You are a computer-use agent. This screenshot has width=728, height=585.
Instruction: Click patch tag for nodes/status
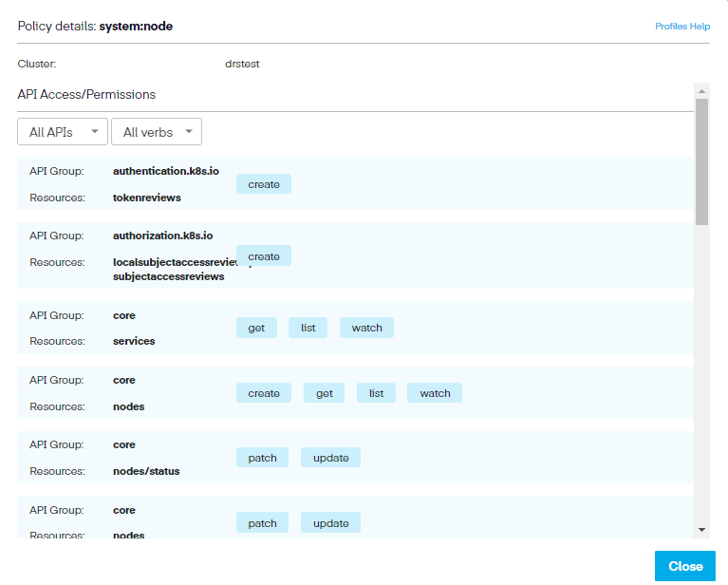click(262, 458)
